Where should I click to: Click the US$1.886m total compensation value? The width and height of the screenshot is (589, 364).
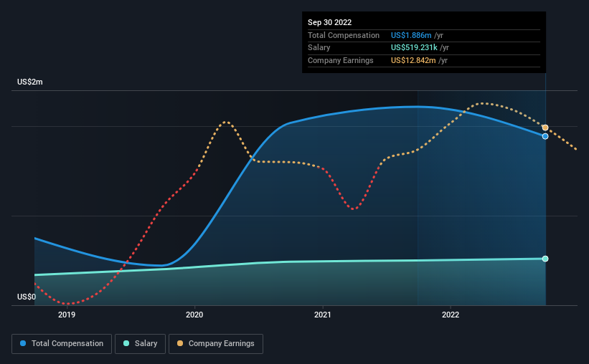pos(411,35)
